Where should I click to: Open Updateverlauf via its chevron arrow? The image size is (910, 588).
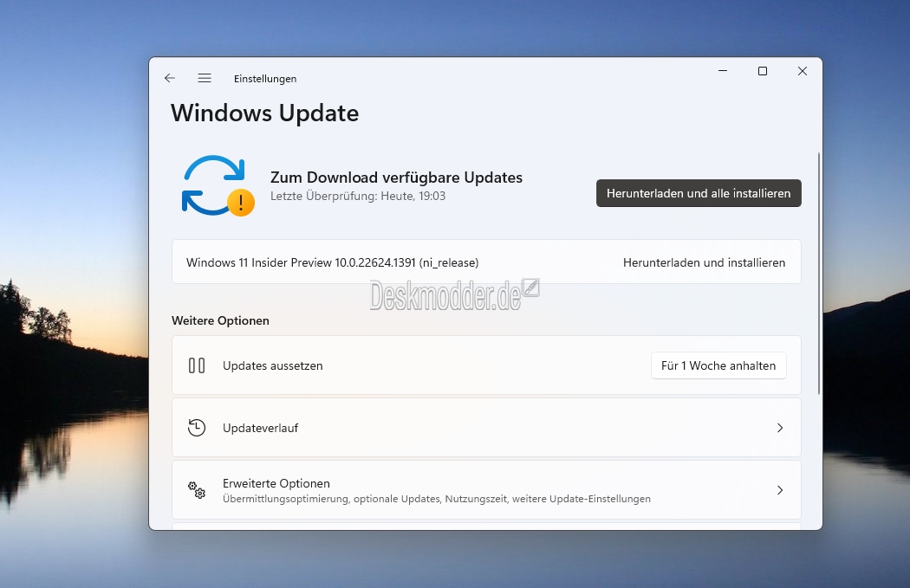(x=780, y=428)
